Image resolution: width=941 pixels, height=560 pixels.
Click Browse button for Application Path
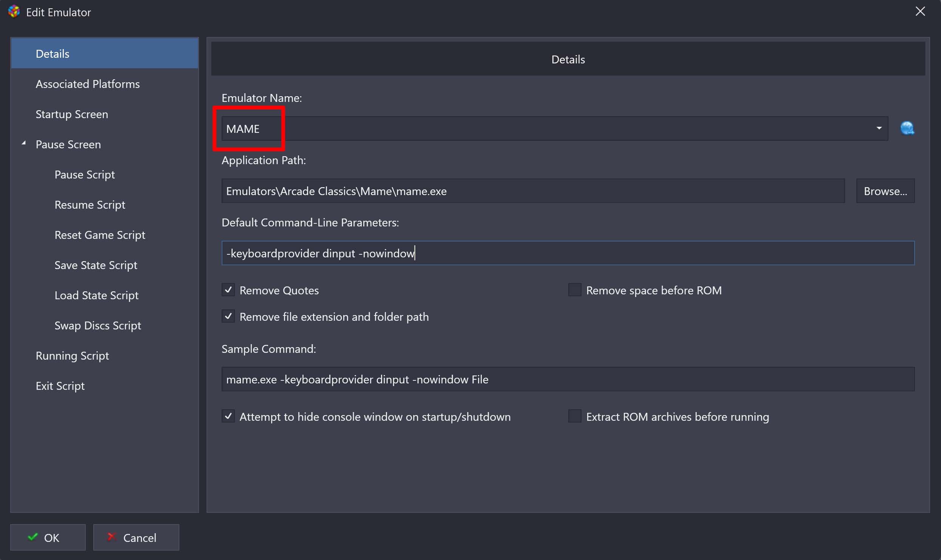click(x=885, y=191)
